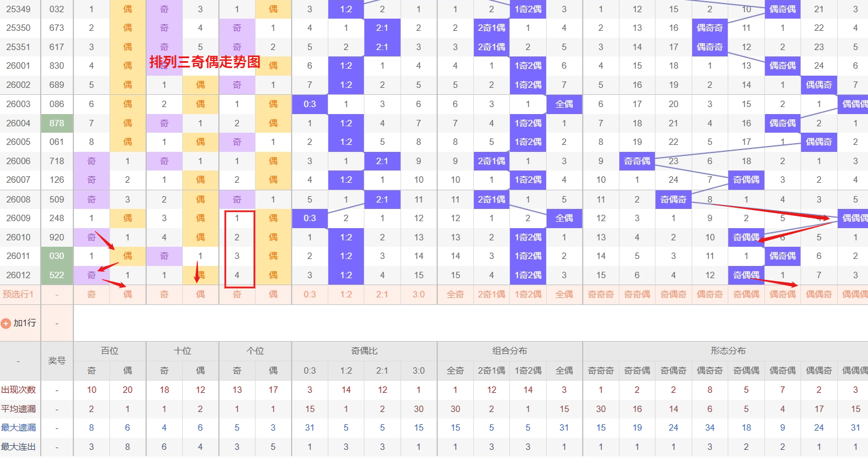Image resolution: width=868 pixels, height=458 pixels.
Task: Click the 2奇1偶 cell in row 26008
Action: point(491,200)
